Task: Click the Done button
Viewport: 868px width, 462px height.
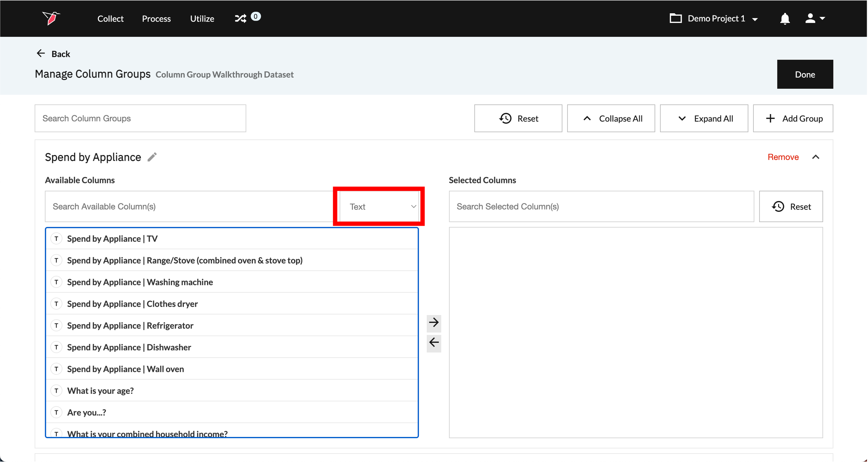Action: (805, 74)
